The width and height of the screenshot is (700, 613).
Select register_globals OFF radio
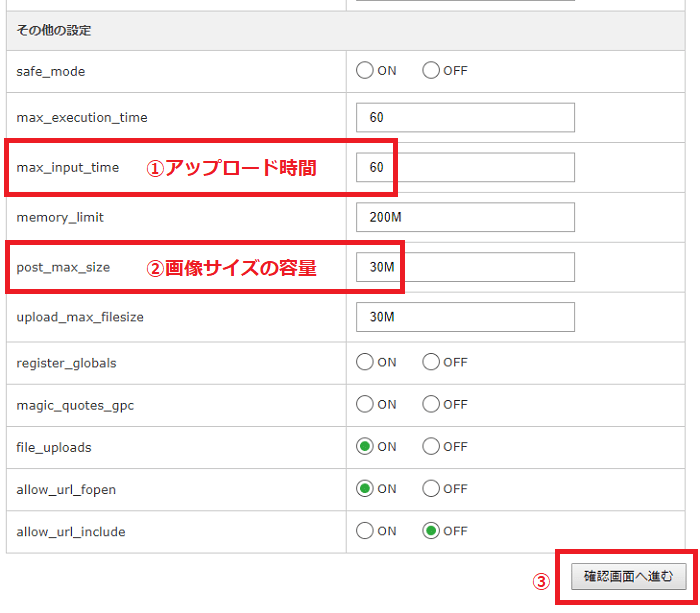click(431, 362)
